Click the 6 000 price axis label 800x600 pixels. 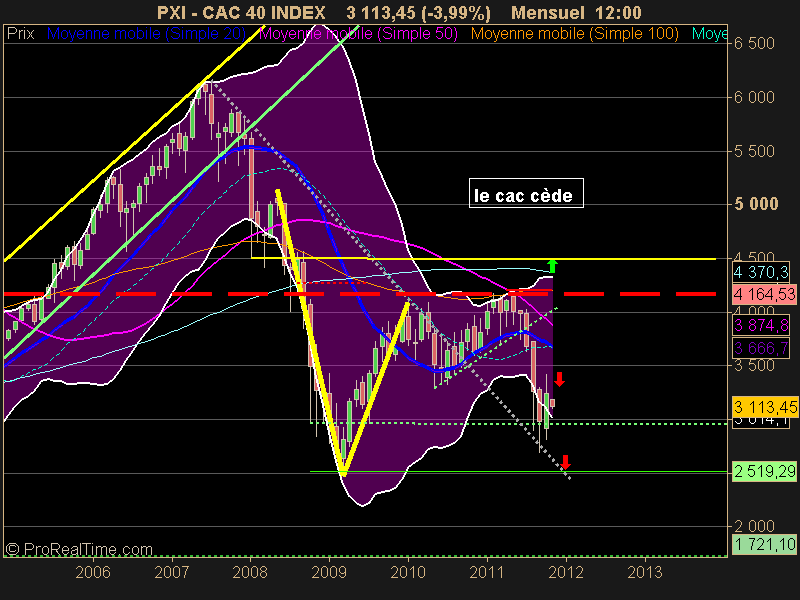pyautogui.click(x=755, y=97)
